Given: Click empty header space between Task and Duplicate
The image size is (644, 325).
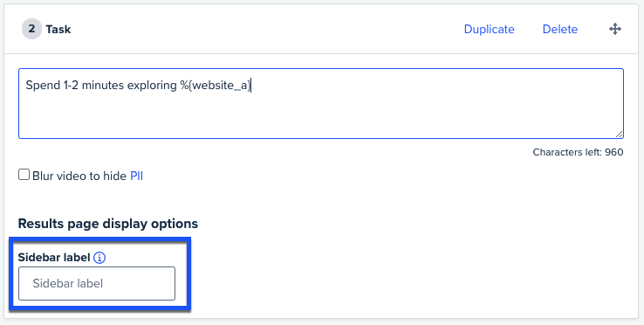Looking at the screenshot, I should point(267,29).
